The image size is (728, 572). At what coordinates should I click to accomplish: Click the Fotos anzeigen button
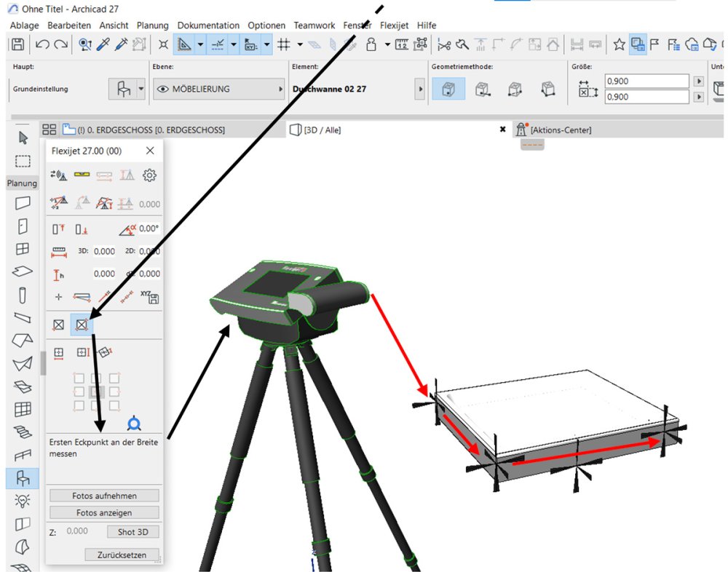click(x=104, y=512)
